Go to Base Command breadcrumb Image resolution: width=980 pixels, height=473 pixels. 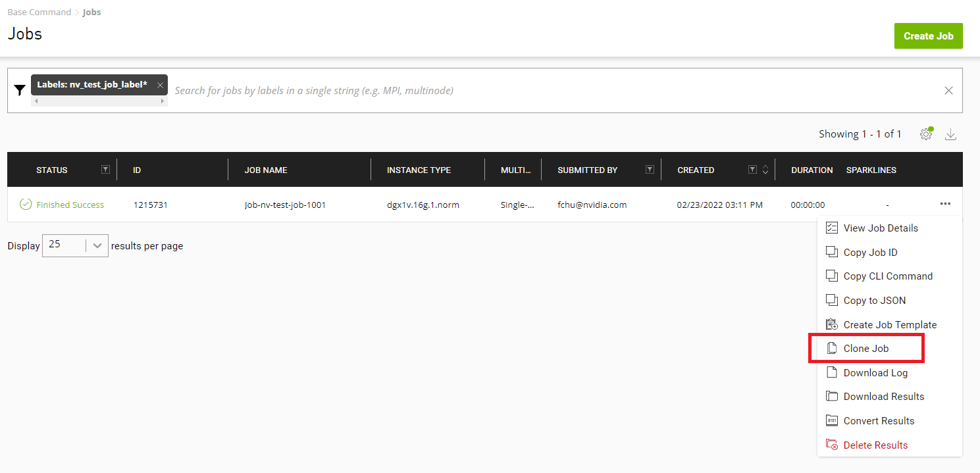39,12
